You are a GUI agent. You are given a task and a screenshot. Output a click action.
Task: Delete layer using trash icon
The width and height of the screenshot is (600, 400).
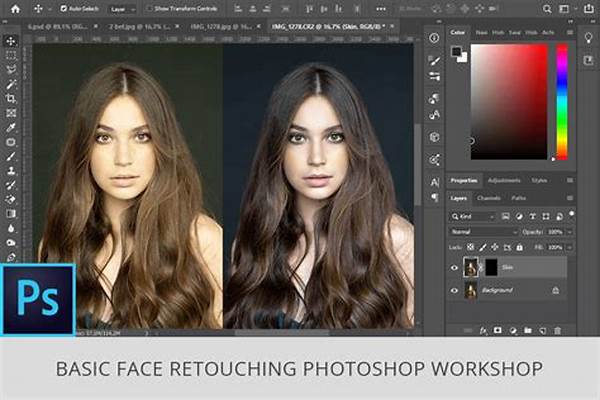tap(558, 330)
